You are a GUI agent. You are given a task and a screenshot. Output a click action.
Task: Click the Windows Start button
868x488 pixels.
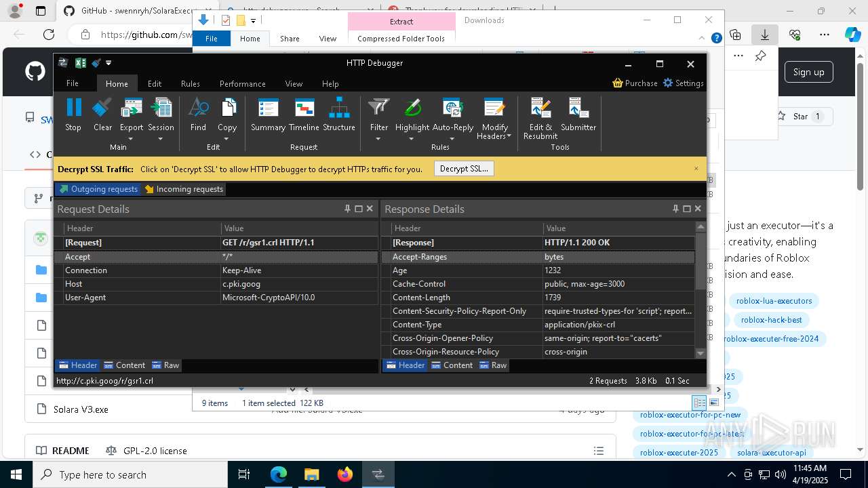16,474
